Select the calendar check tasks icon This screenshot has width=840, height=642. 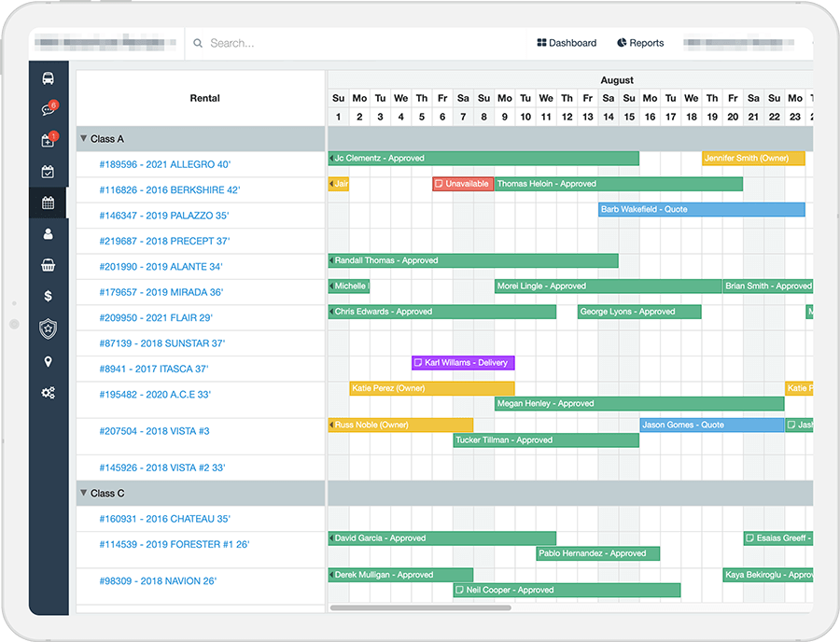point(49,171)
